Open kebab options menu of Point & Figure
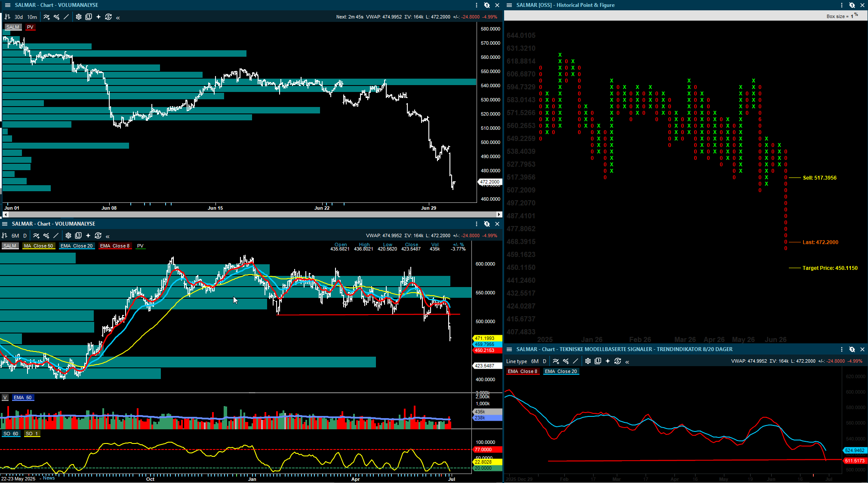Image resolution: width=868 pixels, height=483 pixels. [x=842, y=5]
